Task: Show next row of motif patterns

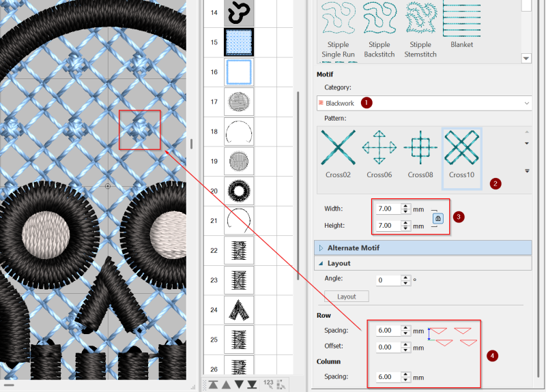Action: pos(526,143)
